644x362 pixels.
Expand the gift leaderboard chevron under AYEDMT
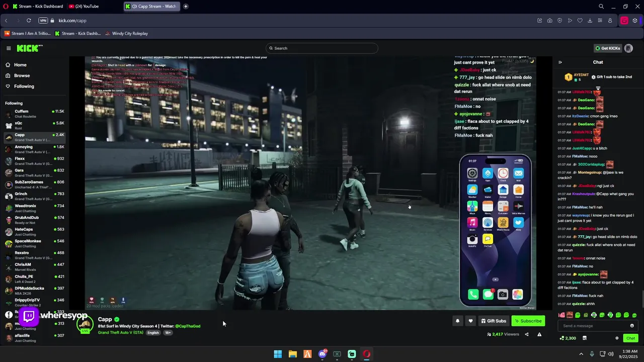(598, 88)
